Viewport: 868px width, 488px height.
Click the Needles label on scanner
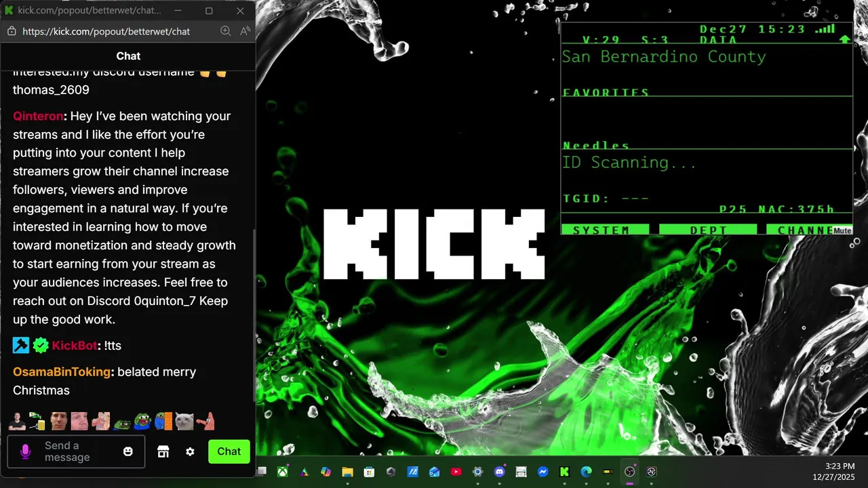coord(596,145)
